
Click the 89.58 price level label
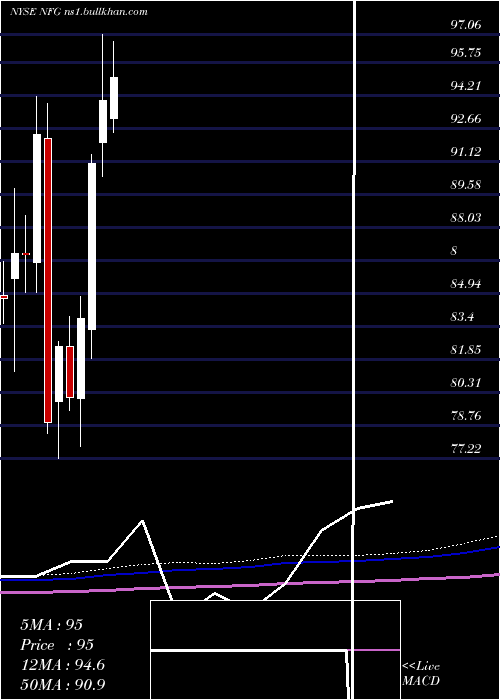tap(466, 185)
